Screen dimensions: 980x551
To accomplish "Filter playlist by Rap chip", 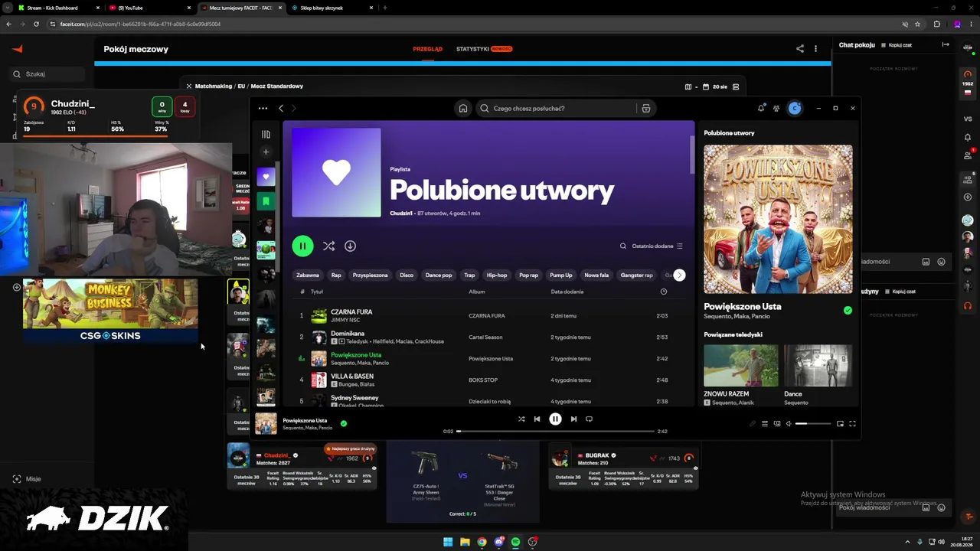I will pyautogui.click(x=336, y=275).
